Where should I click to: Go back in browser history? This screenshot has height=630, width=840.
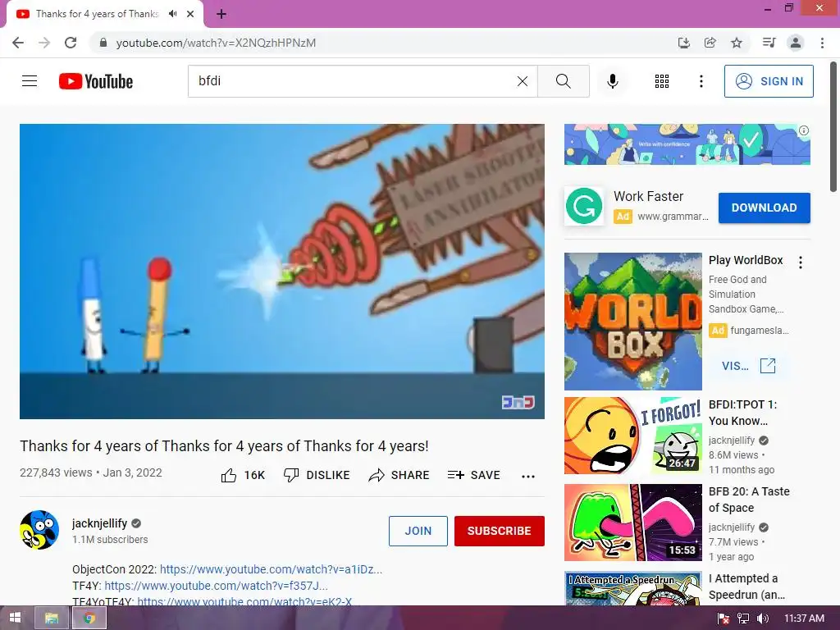coord(18,43)
